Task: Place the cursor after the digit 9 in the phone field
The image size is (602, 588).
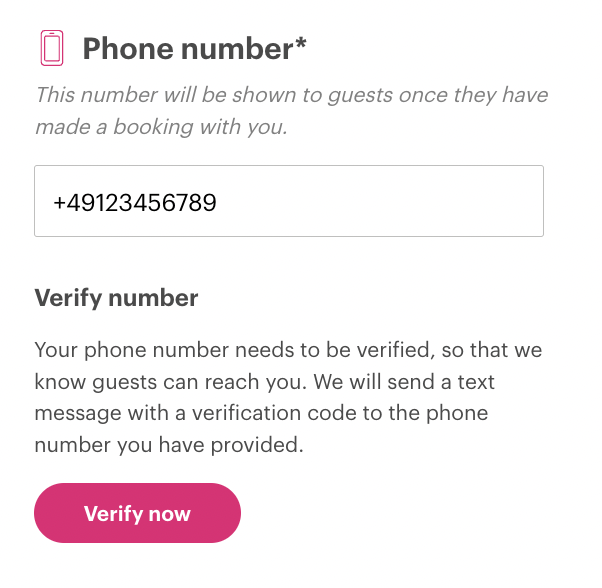Action: pyautogui.click(x=217, y=203)
